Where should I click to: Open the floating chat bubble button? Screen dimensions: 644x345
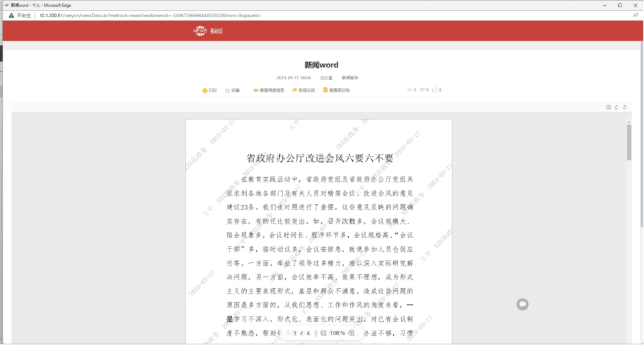(x=522, y=305)
